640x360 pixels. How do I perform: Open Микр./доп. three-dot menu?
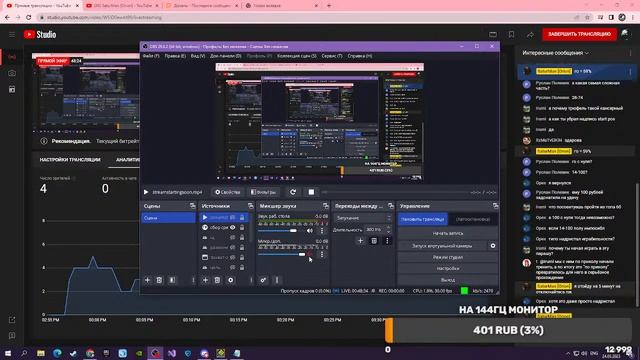322,254
